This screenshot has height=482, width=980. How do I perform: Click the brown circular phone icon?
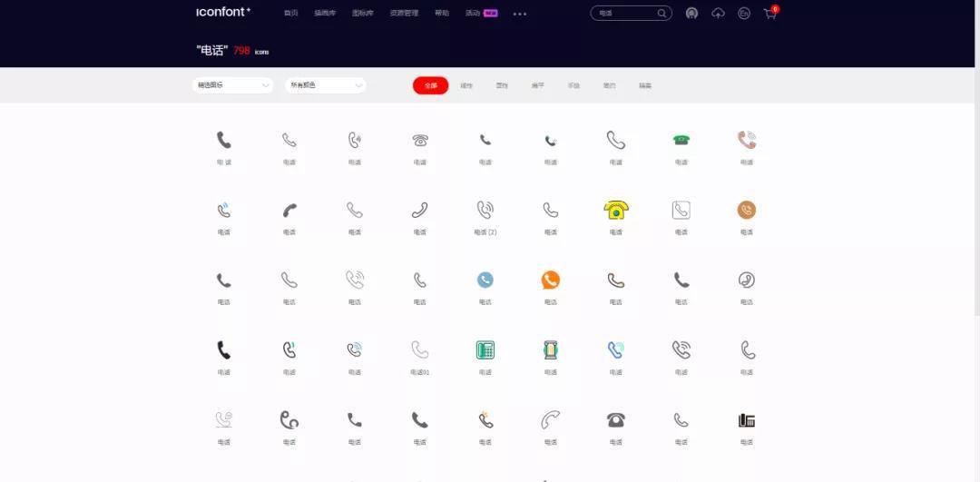[x=746, y=210]
